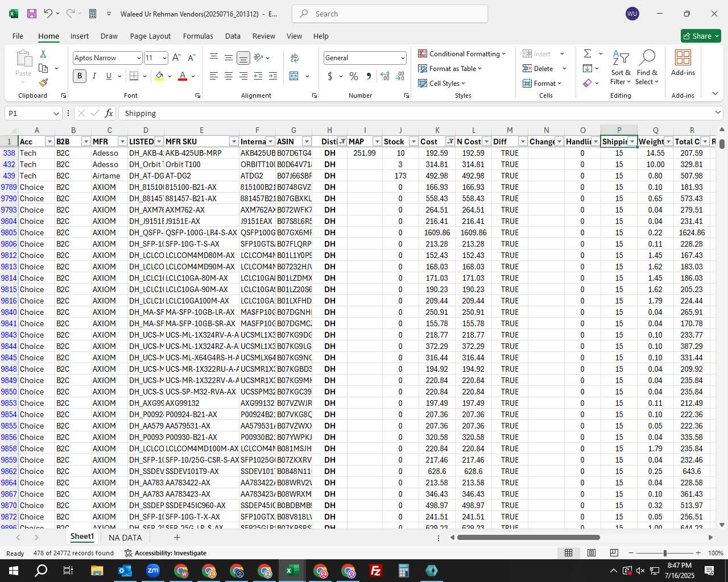Toggle Bold formatting
The width and height of the screenshot is (728, 582).
coord(80,76)
